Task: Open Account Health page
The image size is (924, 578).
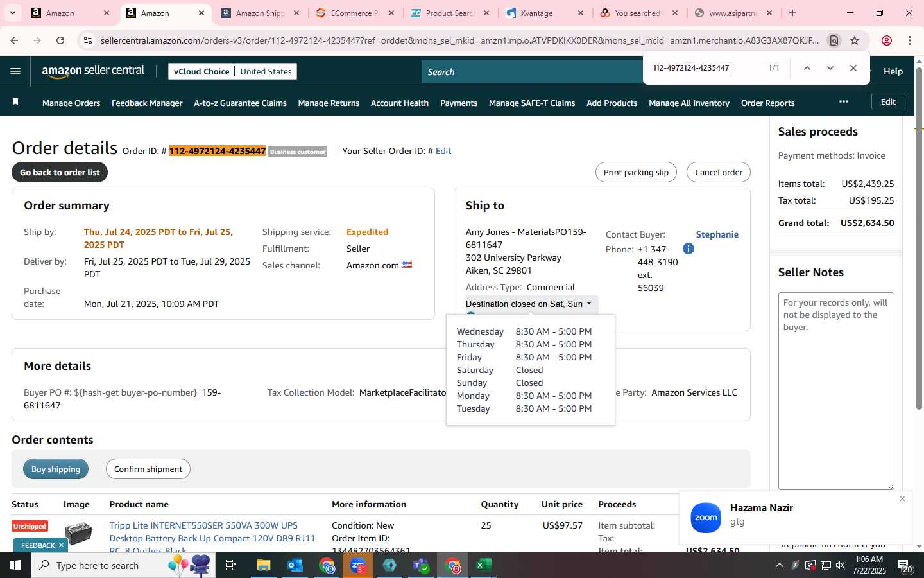Action: tap(400, 103)
